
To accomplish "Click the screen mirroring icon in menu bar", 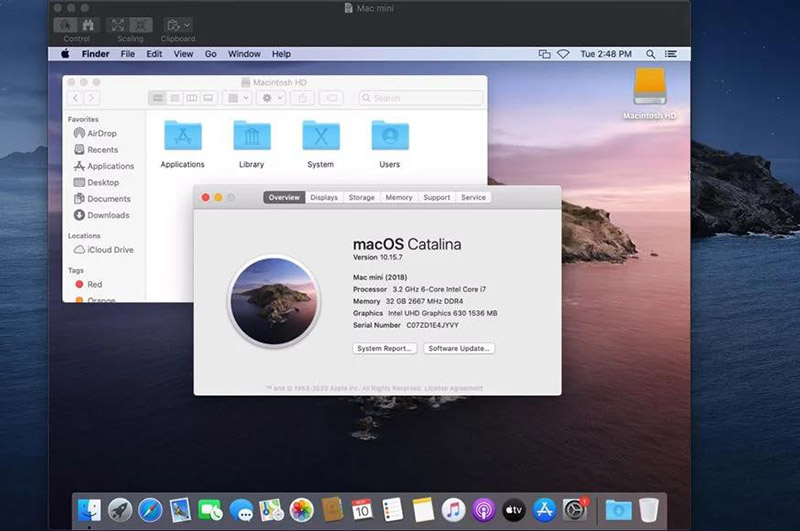I will tap(544, 54).
